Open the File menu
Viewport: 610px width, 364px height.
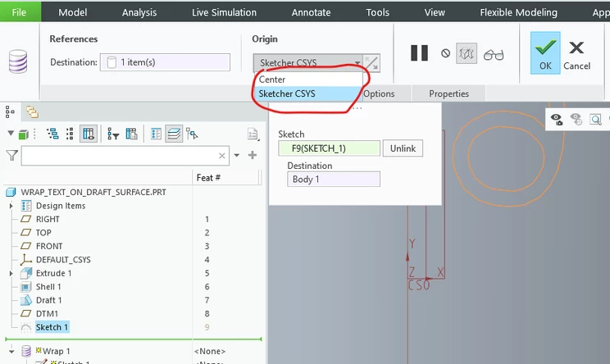coord(19,12)
